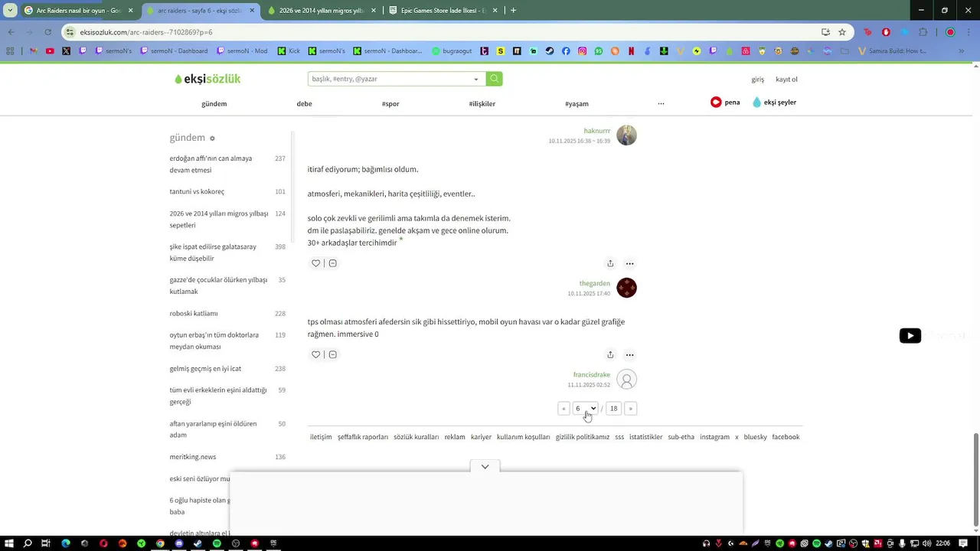Switch to the debe navigation tab
Viewport: 980px width, 551px height.
pos(304,103)
